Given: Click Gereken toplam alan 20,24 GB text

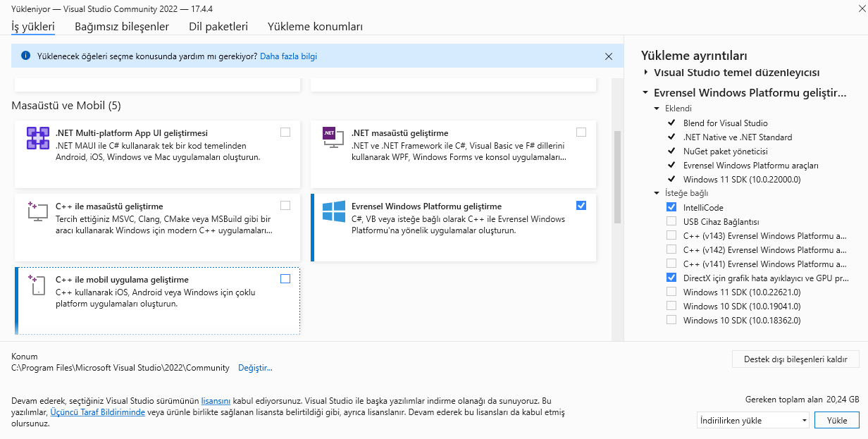Looking at the screenshot, I should (x=802, y=399).
